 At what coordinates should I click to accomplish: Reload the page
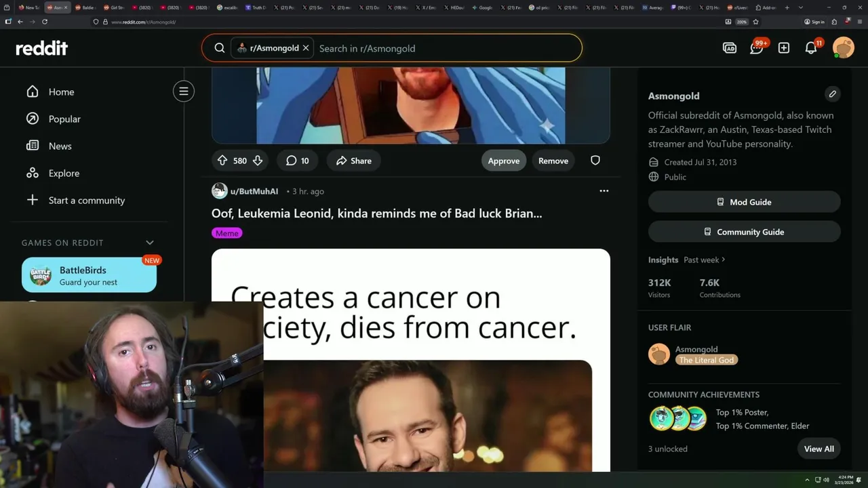pos(45,22)
